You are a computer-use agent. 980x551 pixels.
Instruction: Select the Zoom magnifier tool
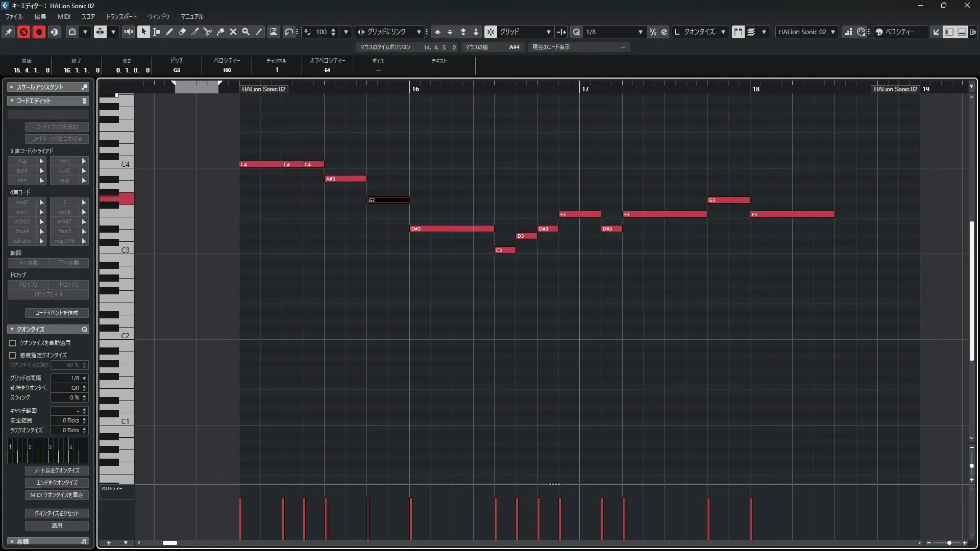(x=246, y=32)
